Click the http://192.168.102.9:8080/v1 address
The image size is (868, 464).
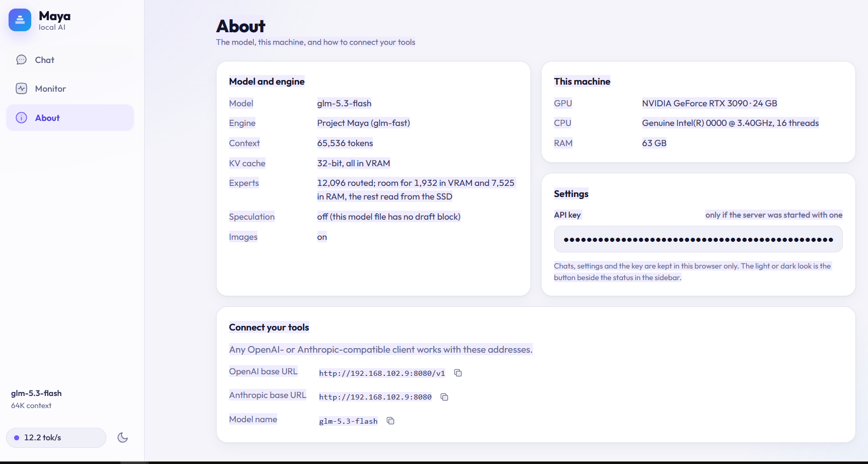pos(382,373)
